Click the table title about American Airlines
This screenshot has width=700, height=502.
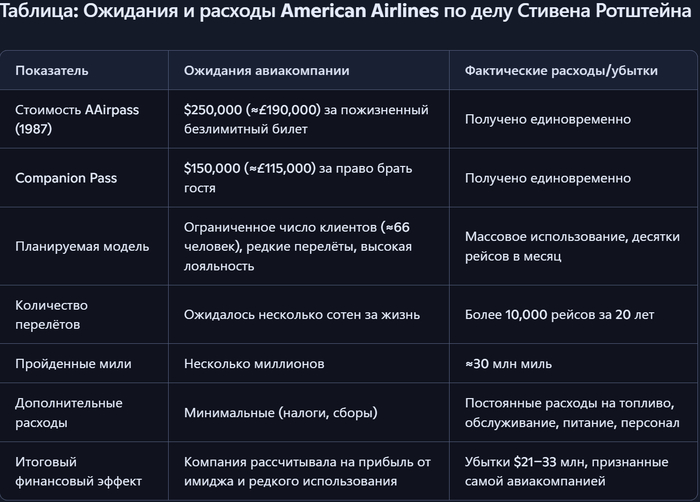pos(349,15)
